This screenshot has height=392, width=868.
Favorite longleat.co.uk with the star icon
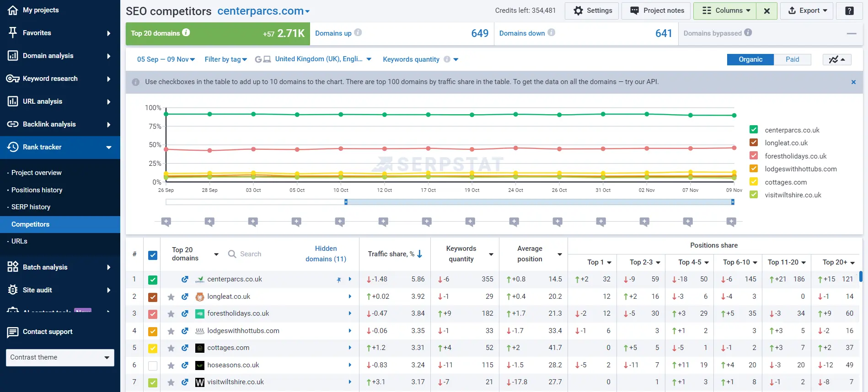(x=171, y=297)
